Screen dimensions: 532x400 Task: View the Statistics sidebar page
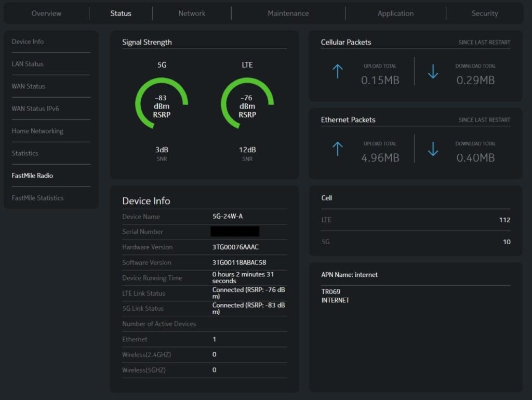coord(25,153)
